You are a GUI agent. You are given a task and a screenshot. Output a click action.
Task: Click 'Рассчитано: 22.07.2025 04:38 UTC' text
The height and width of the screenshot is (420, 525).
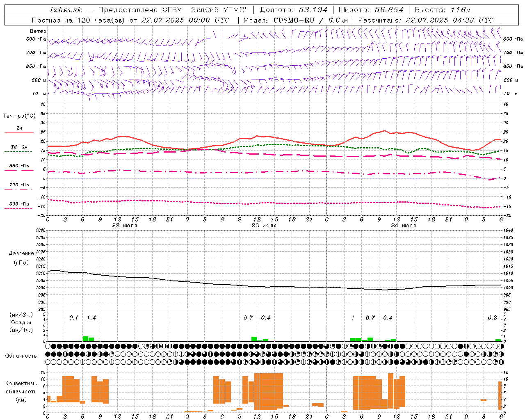click(x=426, y=20)
